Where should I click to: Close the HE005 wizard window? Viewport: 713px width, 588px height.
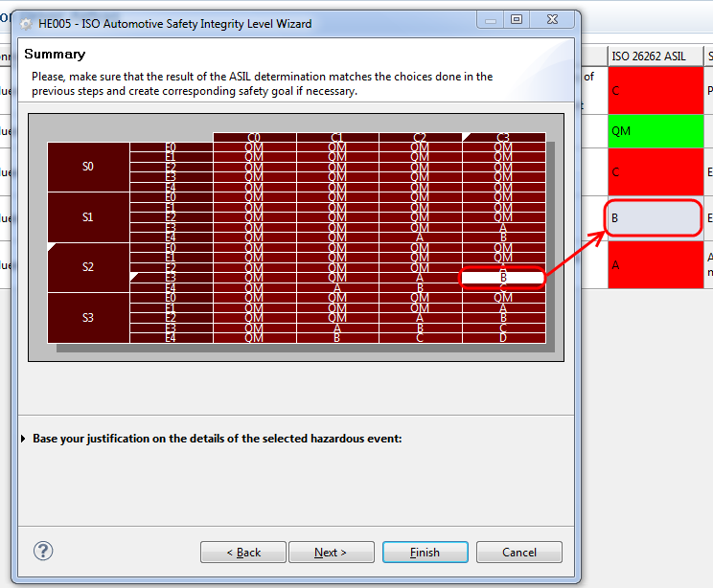(552, 19)
